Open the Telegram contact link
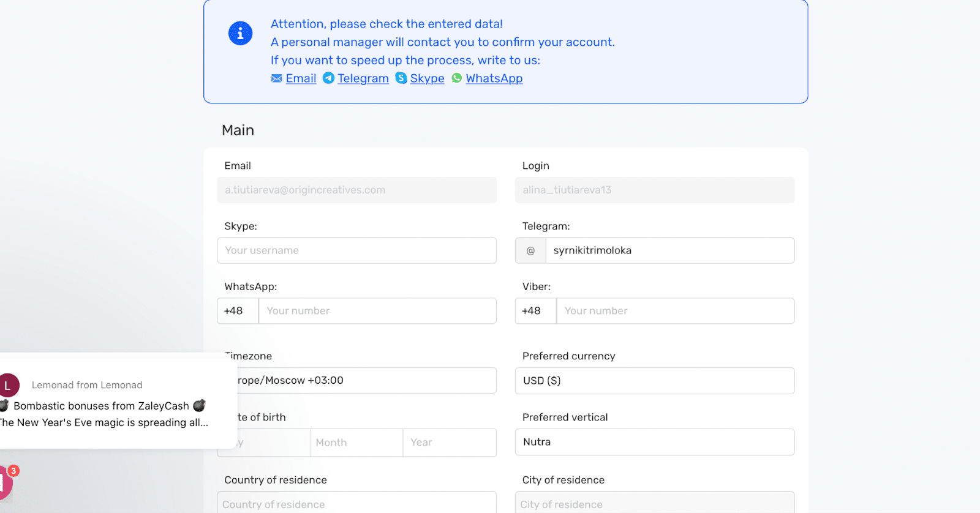 [363, 78]
